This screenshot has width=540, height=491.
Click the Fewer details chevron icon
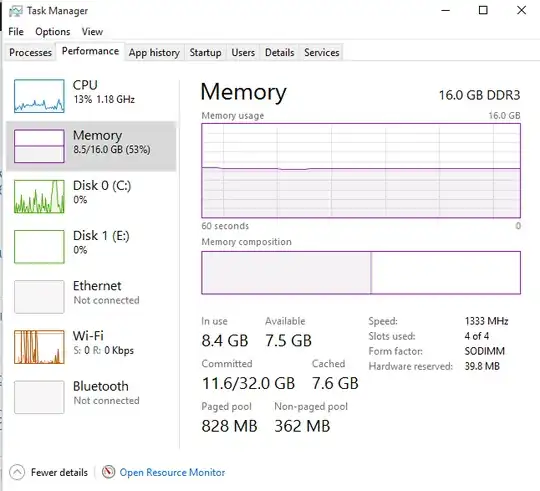[17, 472]
